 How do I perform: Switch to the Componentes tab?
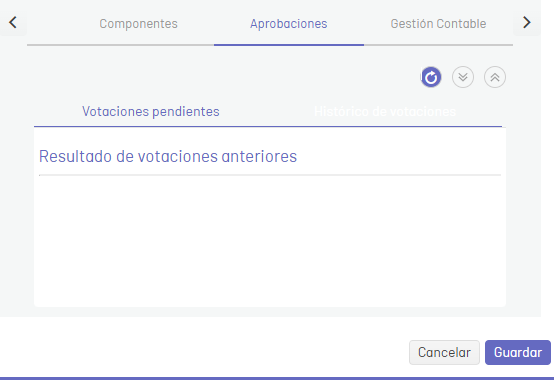(x=138, y=24)
